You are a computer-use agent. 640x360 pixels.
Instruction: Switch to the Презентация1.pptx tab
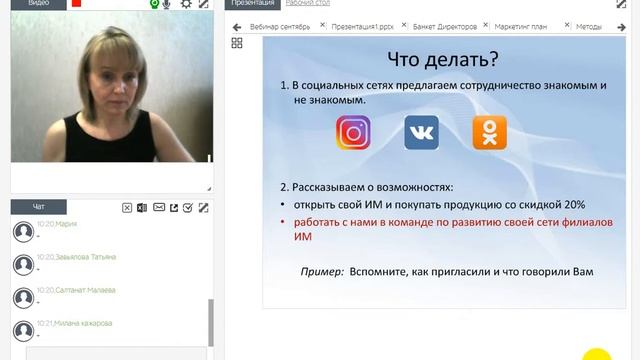point(362,27)
